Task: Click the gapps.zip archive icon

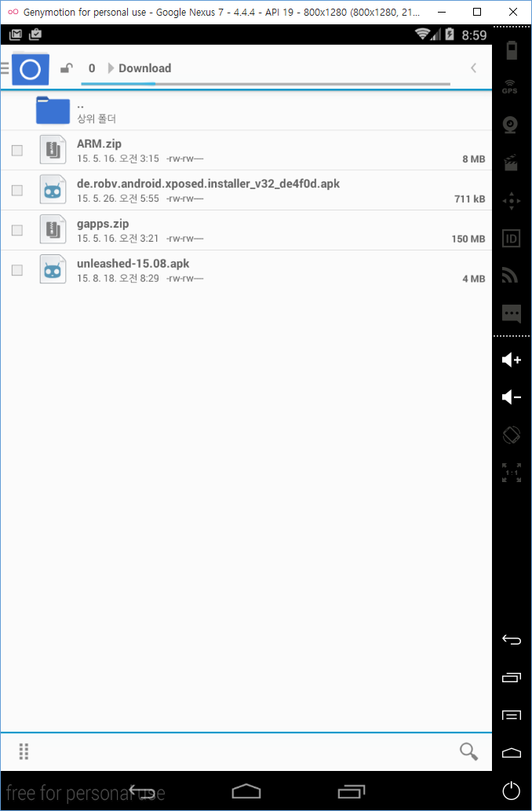Action: pos(53,230)
